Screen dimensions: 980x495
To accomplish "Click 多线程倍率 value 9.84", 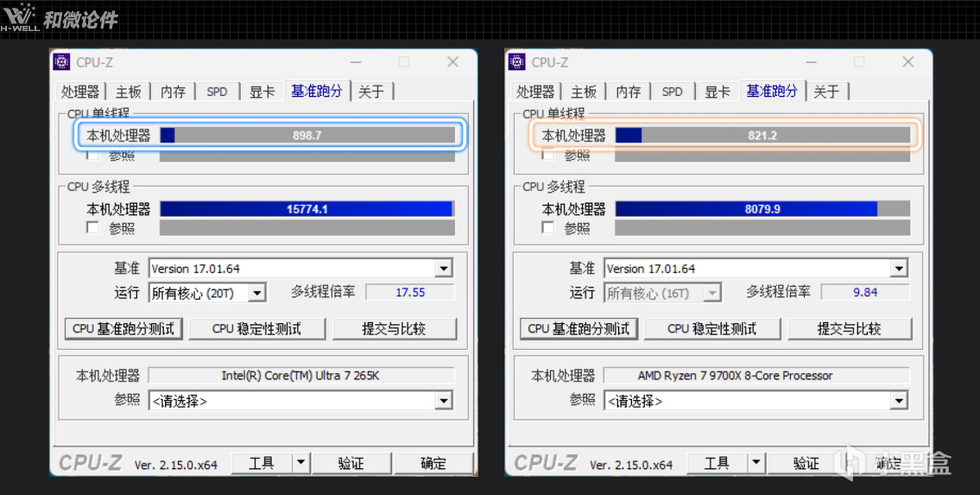I will 866,293.
